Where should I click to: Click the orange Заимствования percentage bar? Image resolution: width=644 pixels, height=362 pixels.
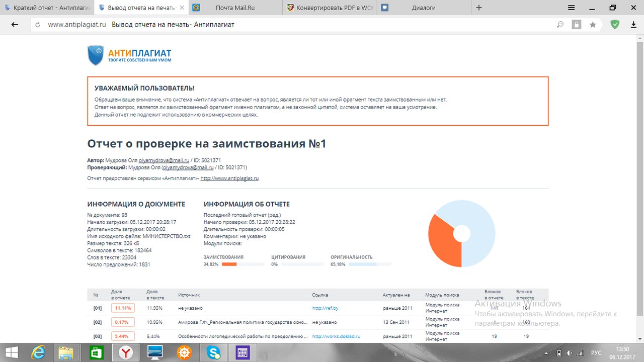[x=229, y=264]
